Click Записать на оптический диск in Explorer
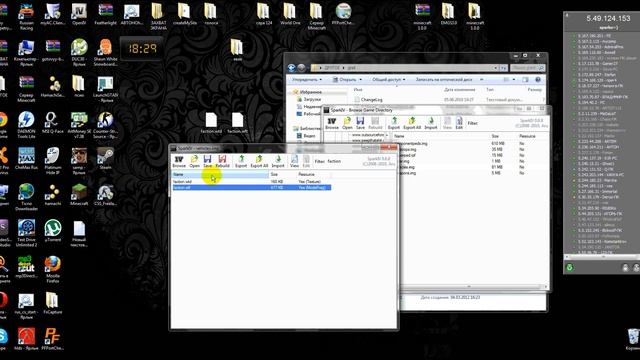 444,80
